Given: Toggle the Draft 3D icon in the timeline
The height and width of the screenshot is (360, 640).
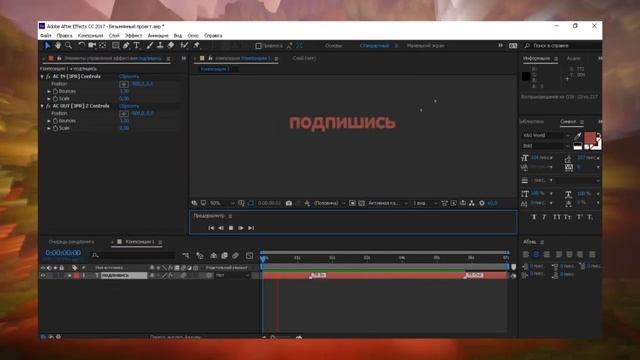Looking at the screenshot, I should (x=200, y=256).
